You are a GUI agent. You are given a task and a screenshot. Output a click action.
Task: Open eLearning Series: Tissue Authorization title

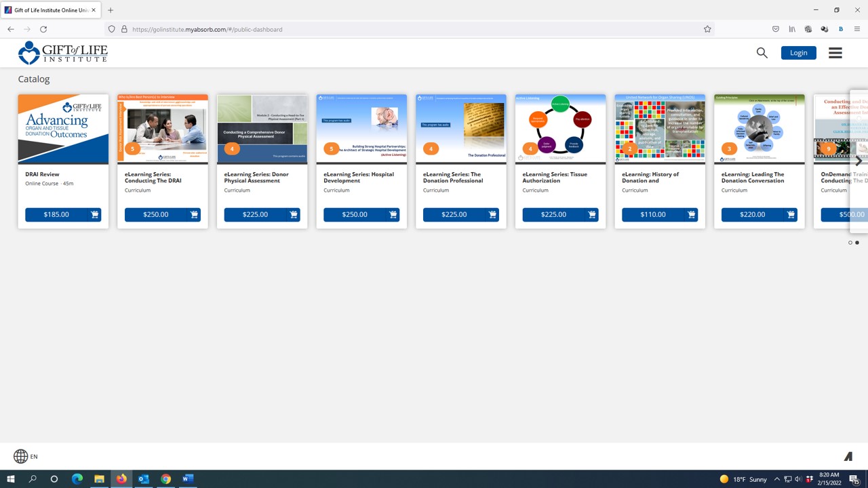[555, 178]
